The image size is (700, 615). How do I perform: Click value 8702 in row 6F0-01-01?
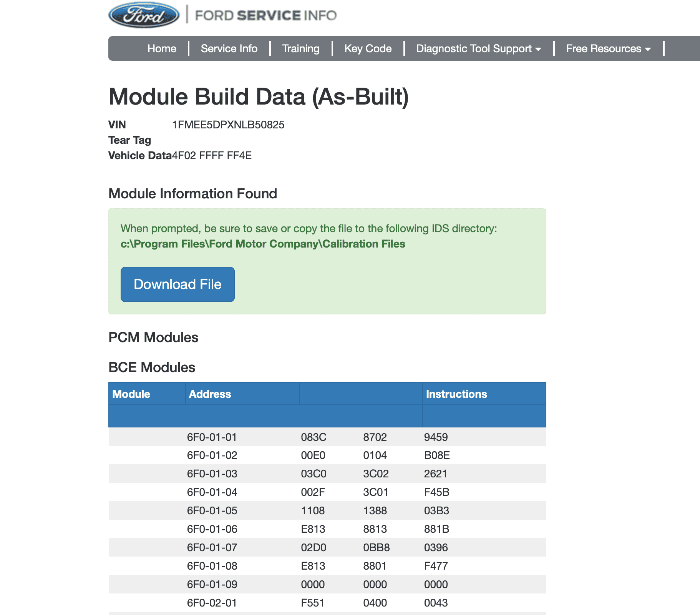[375, 437]
